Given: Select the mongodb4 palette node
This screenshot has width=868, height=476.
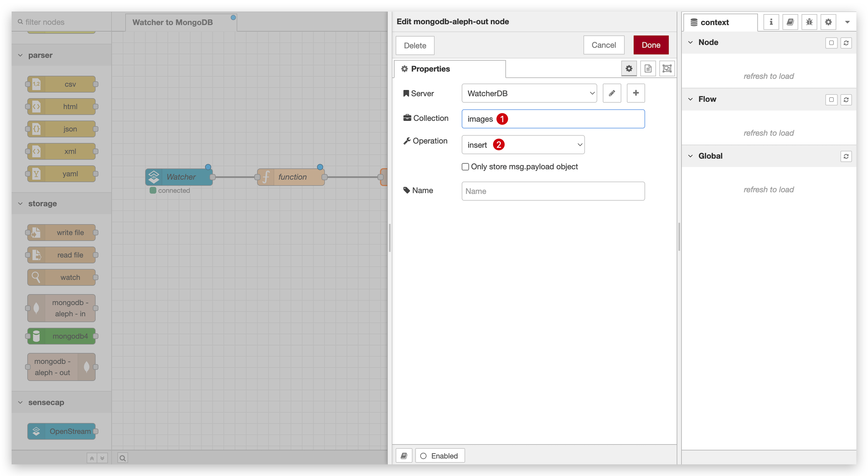Looking at the screenshot, I should coord(62,336).
